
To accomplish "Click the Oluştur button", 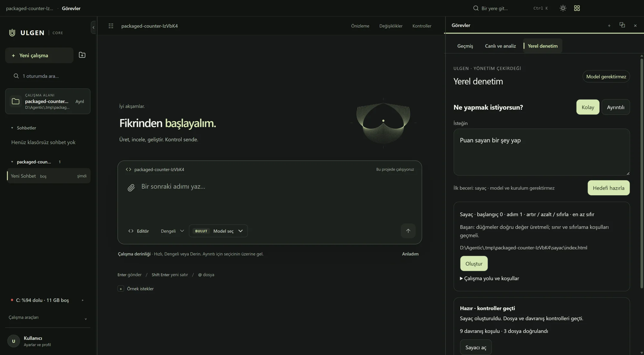I will pos(474,264).
